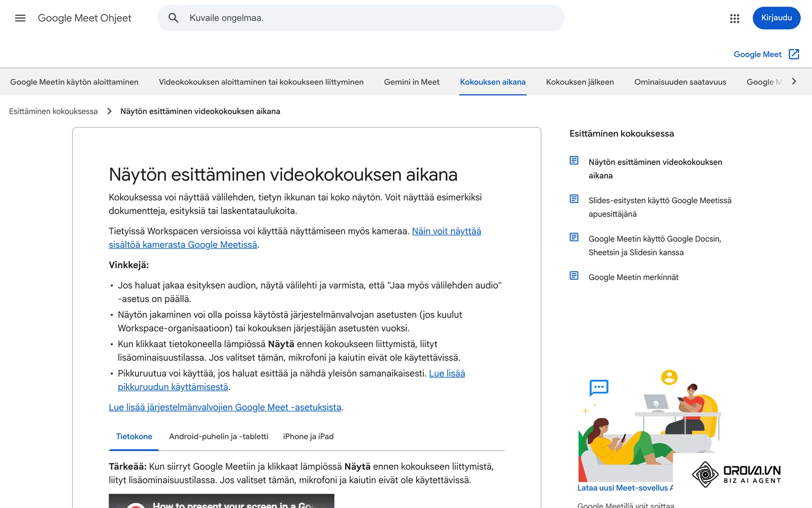Select the Tietokone device tab
This screenshot has width=812, height=508.
pyautogui.click(x=134, y=436)
